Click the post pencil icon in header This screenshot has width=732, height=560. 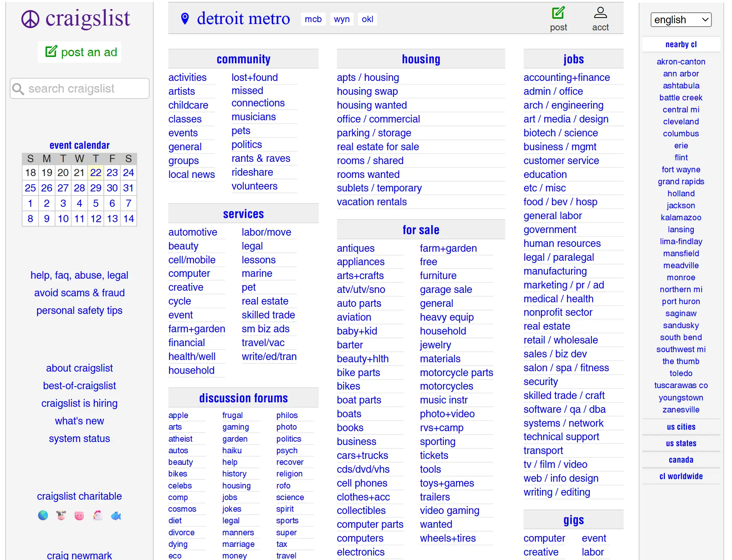click(558, 13)
